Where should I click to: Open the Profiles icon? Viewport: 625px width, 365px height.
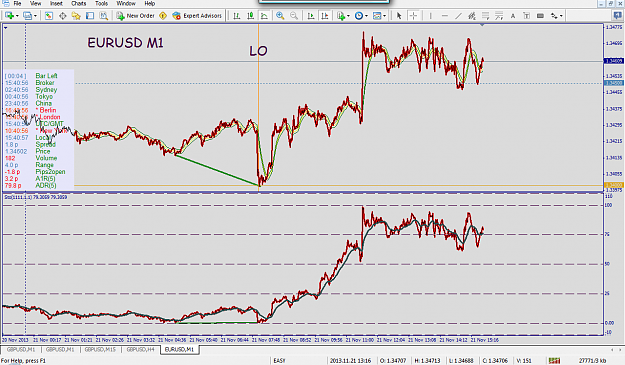coord(27,16)
